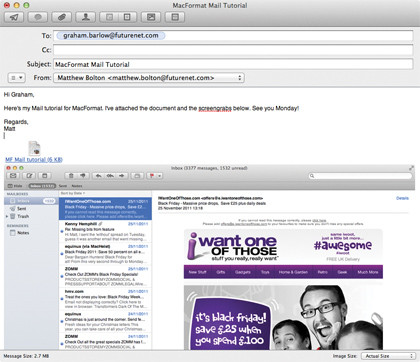Send the message with the paper plane button

point(14,17)
